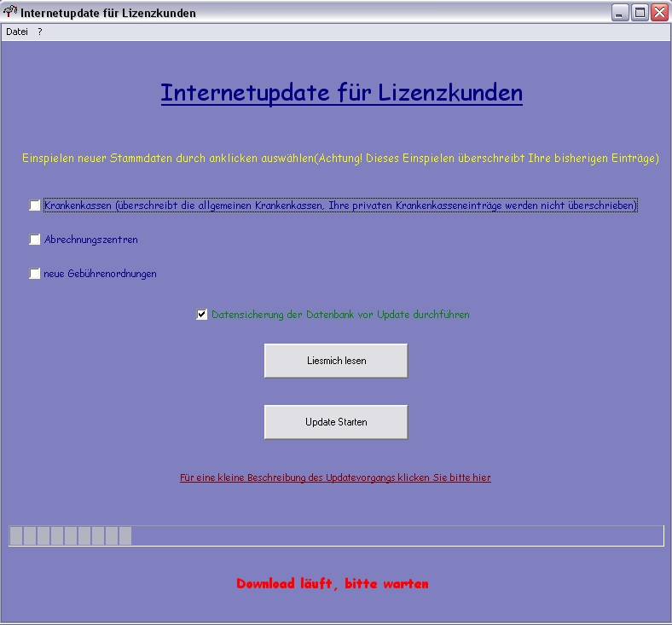Click the Krankenkassen description label
The width and height of the screenshot is (672, 625).
341,205
